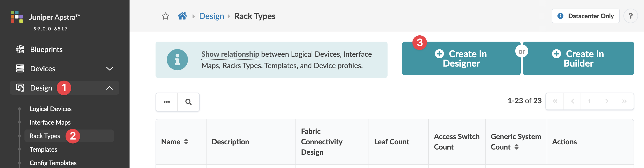The width and height of the screenshot is (644, 168).
Task: Click the Show relationship link
Action: [x=230, y=54]
